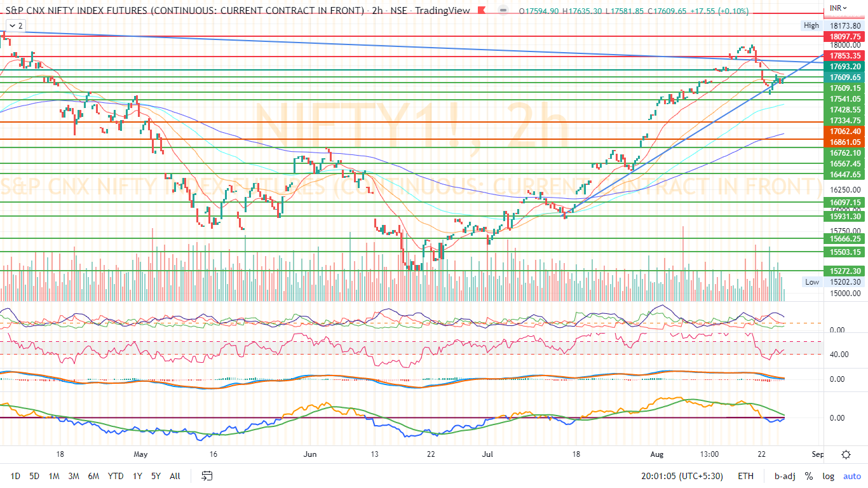Select the 17334.75 price level label

(844, 121)
